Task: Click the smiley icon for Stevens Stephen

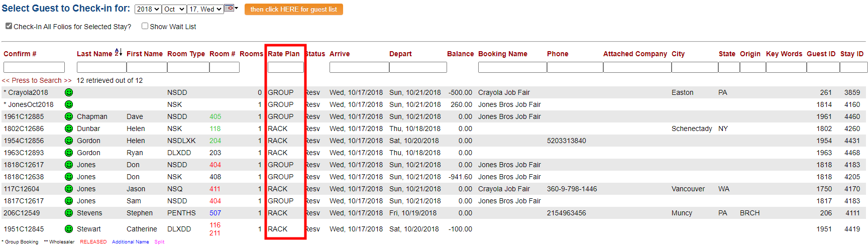Action: 69,213
